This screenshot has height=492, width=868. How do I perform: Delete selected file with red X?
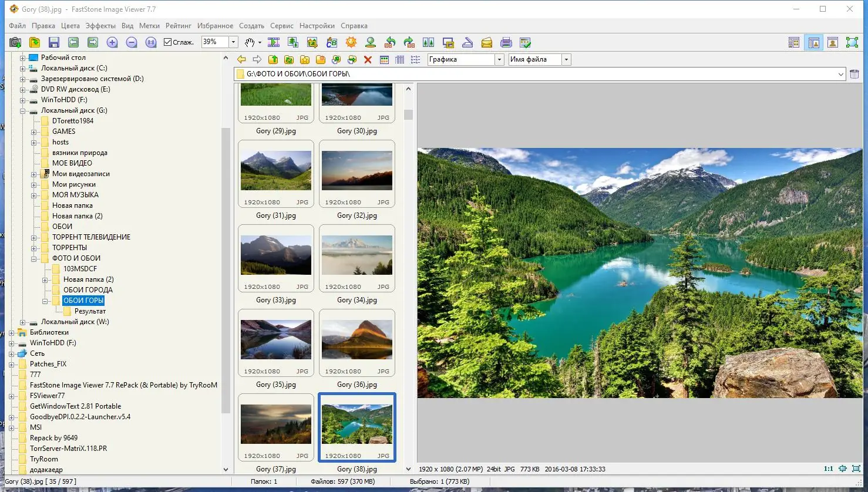(x=368, y=59)
